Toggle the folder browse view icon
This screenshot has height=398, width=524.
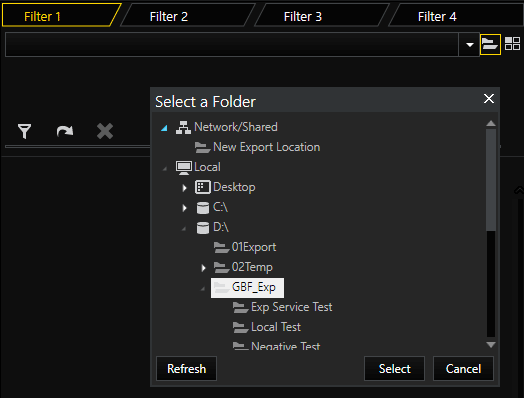[490, 44]
